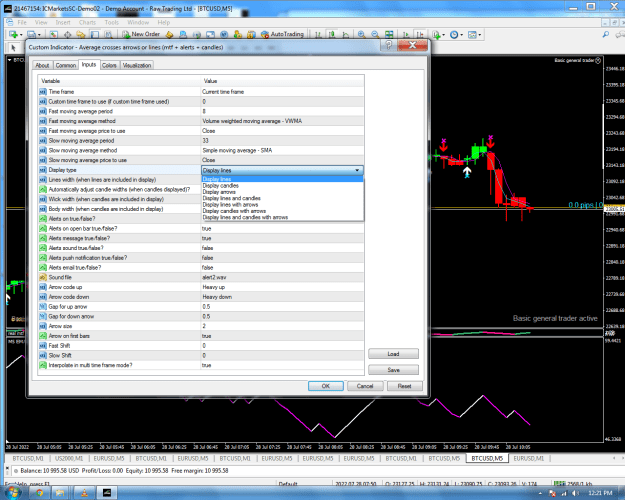Click the search magnifier in toolbar
This screenshot has width=625, height=500.
pyautogui.click(x=606, y=35)
